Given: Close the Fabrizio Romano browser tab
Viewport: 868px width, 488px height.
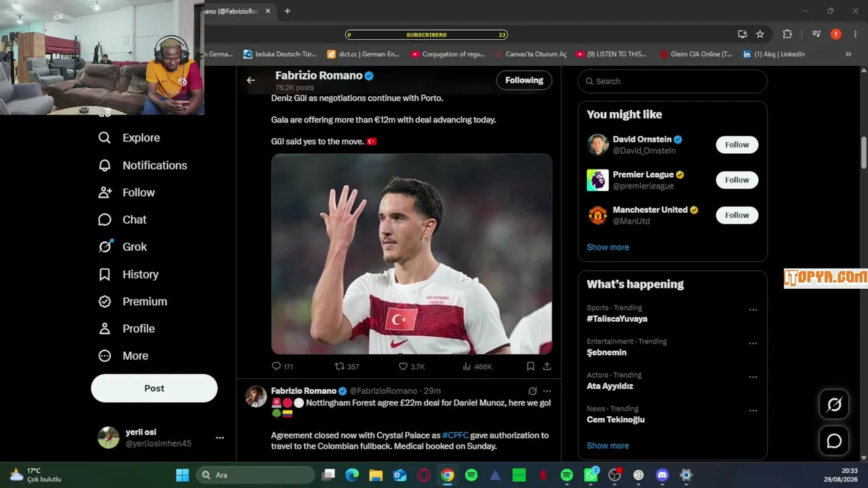Looking at the screenshot, I should (268, 11).
